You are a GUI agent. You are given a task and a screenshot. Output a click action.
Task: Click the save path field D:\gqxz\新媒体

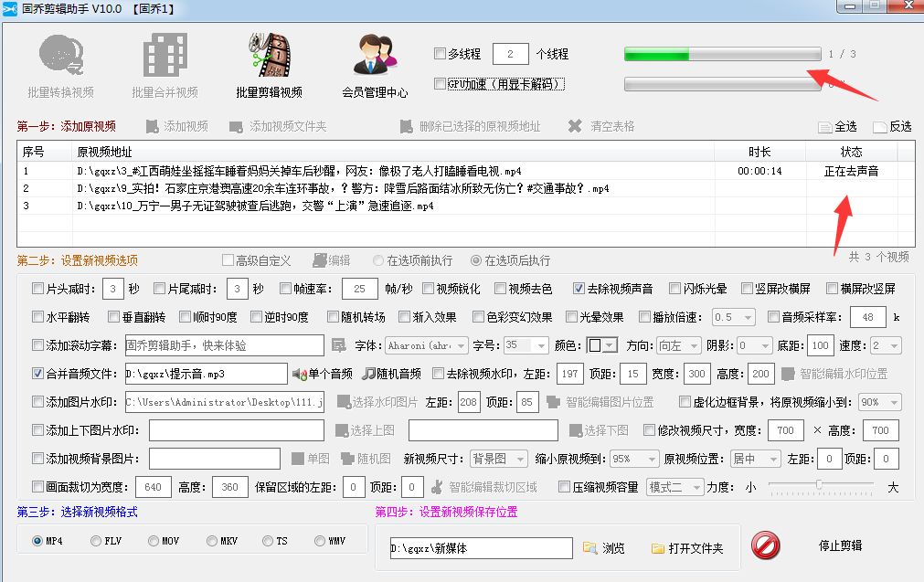click(x=481, y=548)
